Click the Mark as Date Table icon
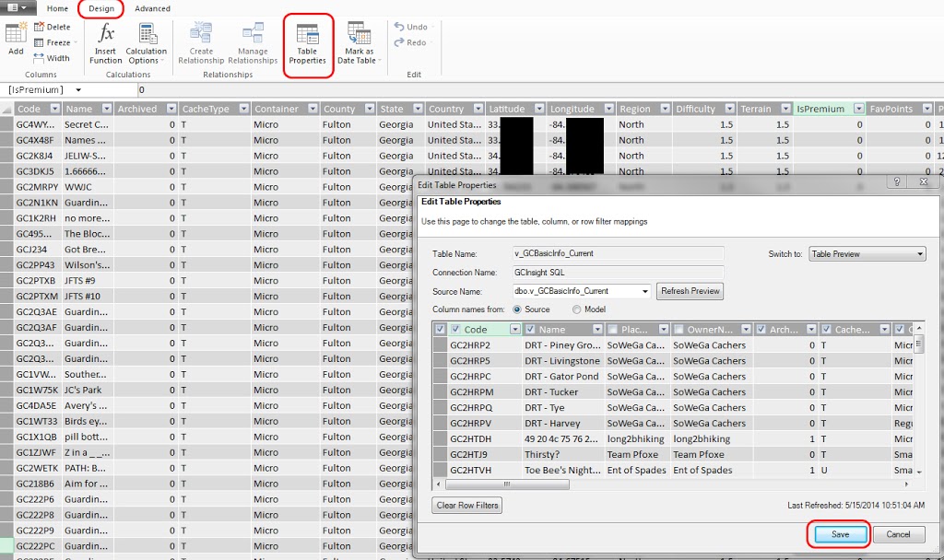944x560 pixels. [x=356, y=44]
